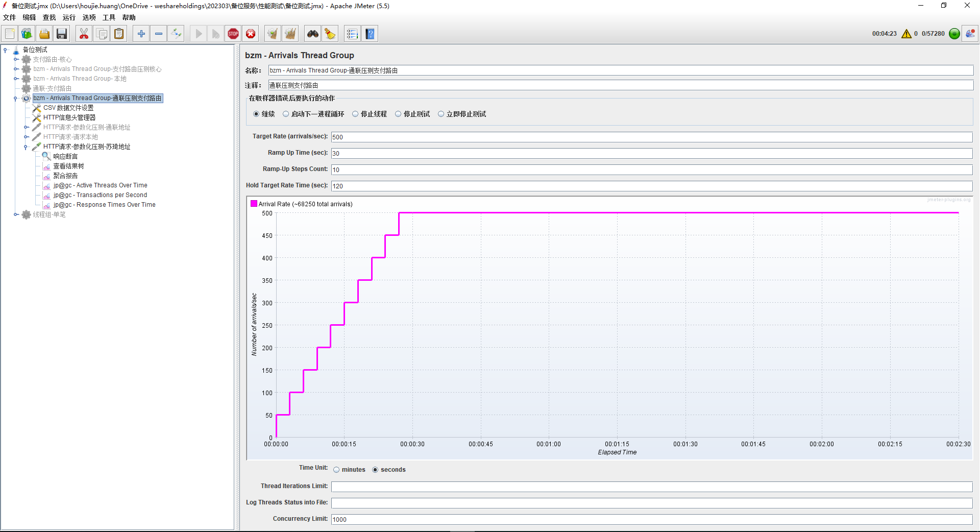
Task: Open the 选项 menu
Action: (89, 17)
